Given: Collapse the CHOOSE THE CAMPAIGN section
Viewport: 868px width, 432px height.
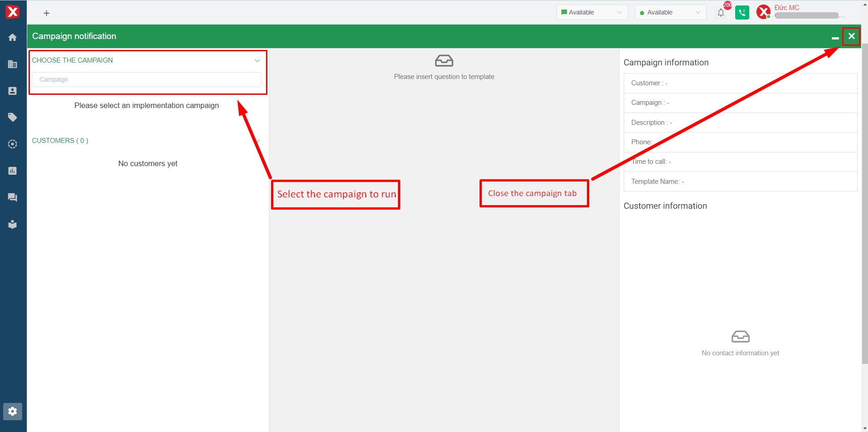Looking at the screenshot, I should (x=257, y=60).
